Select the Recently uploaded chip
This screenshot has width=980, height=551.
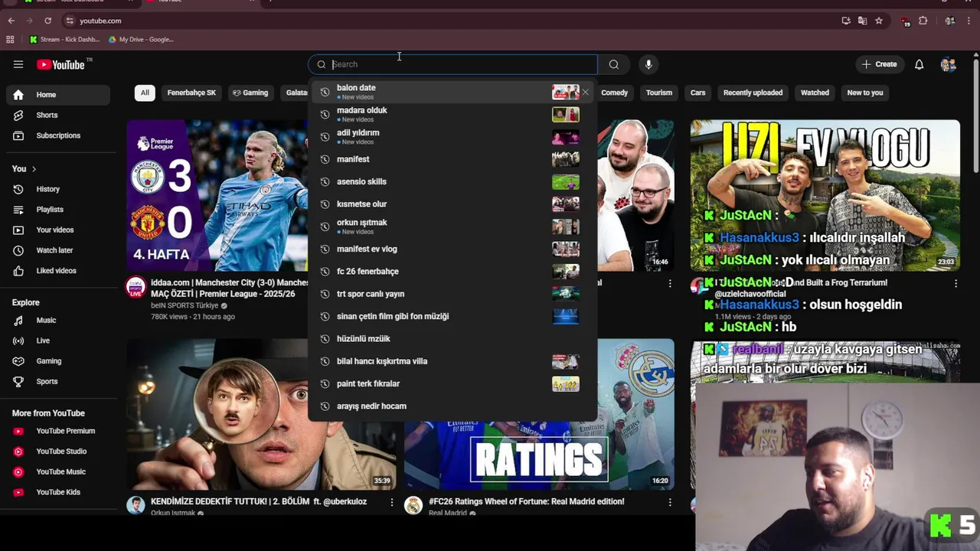click(x=753, y=93)
